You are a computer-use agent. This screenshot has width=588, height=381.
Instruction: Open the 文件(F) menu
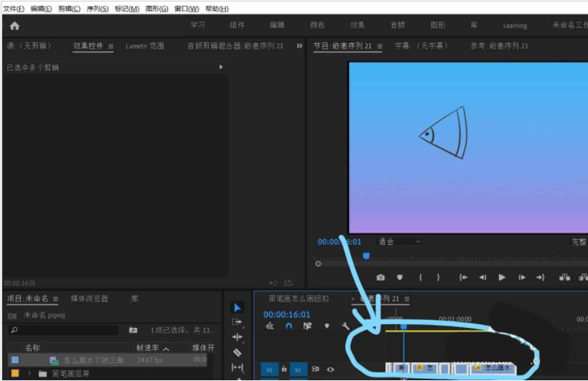(x=13, y=9)
